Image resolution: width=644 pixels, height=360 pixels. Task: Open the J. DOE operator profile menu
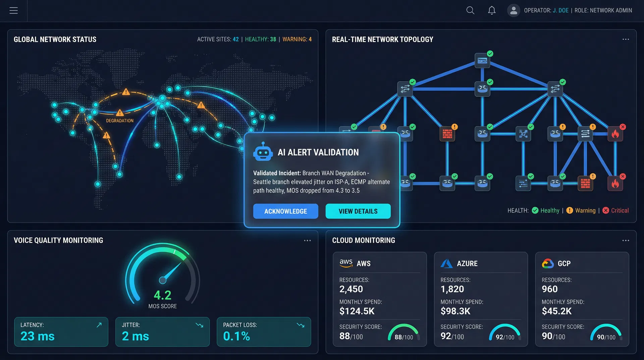pyautogui.click(x=514, y=10)
